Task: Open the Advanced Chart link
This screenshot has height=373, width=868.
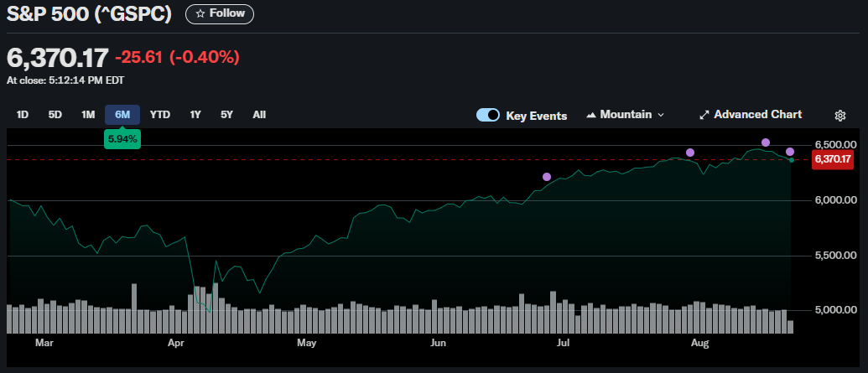Action: 751,115
